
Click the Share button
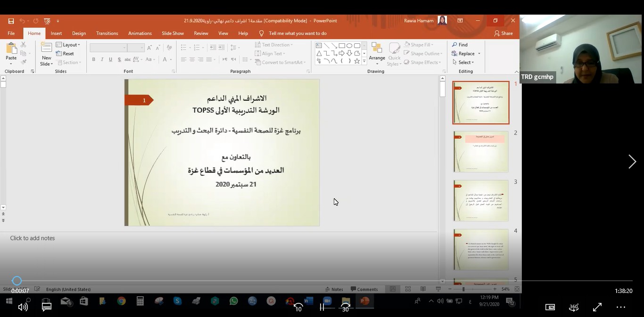click(x=503, y=33)
